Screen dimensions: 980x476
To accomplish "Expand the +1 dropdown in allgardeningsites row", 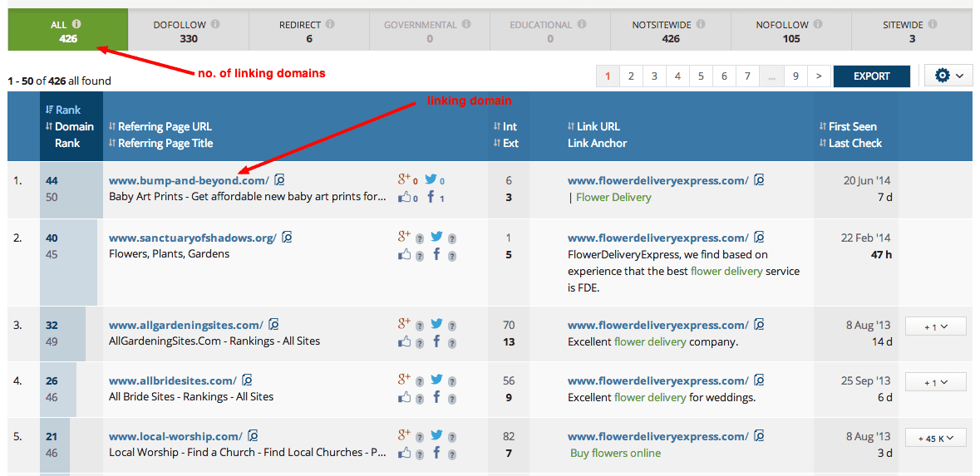I will (935, 327).
